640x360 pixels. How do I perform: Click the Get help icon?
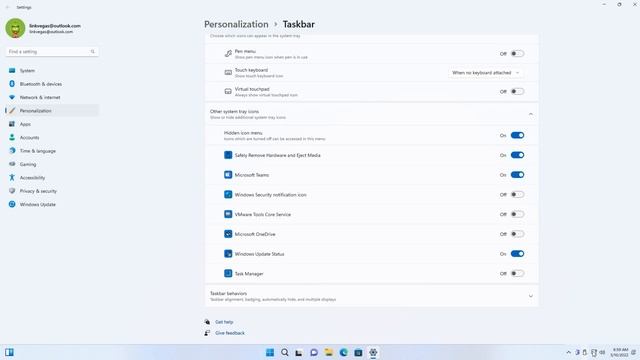point(207,322)
